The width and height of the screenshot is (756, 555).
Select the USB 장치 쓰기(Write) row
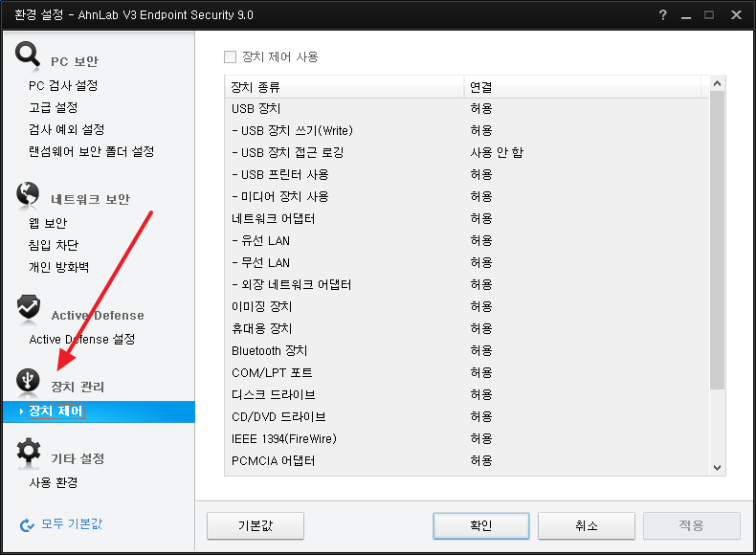(467, 131)
